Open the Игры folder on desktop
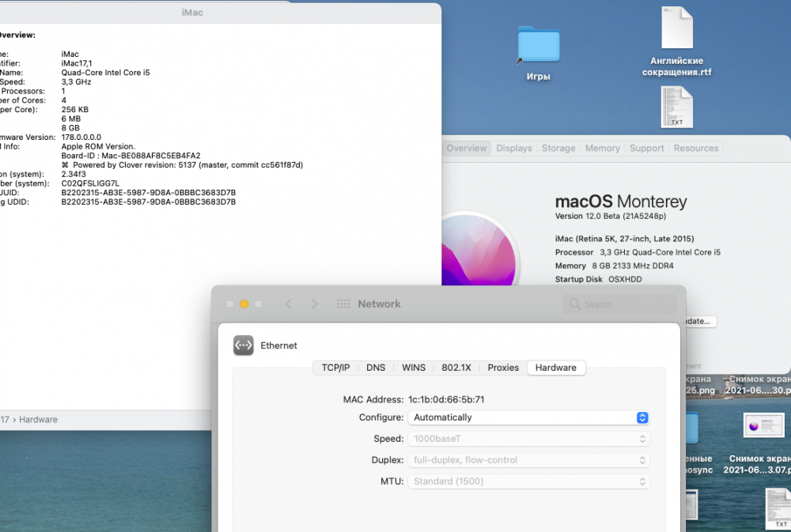 click(538, 44)
